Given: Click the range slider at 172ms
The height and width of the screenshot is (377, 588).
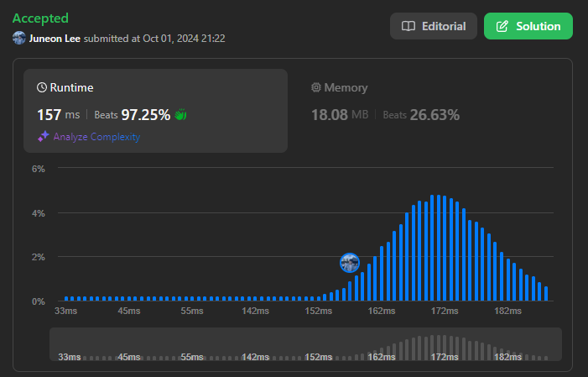Looking at the screenshot, I should (445, 357).
